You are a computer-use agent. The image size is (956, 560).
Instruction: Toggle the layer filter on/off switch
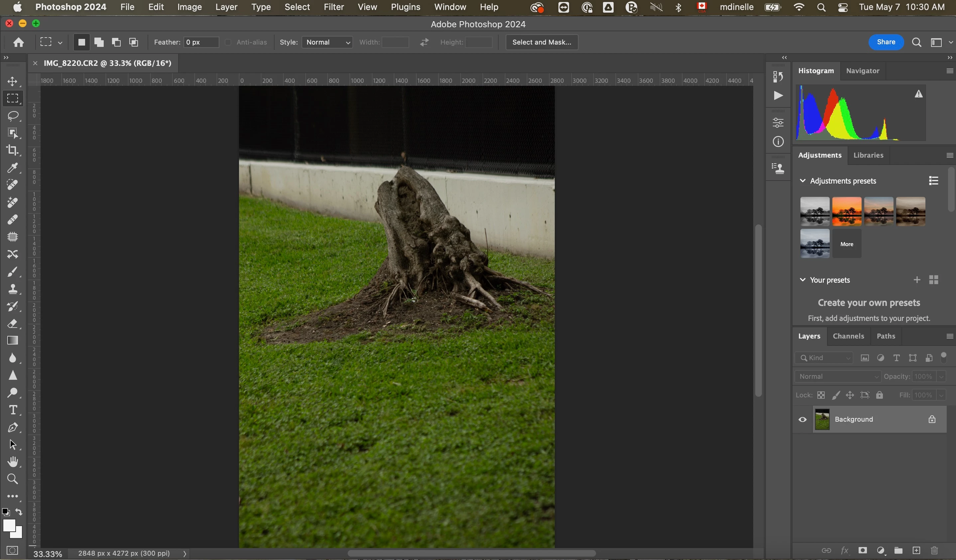[943, 357]
